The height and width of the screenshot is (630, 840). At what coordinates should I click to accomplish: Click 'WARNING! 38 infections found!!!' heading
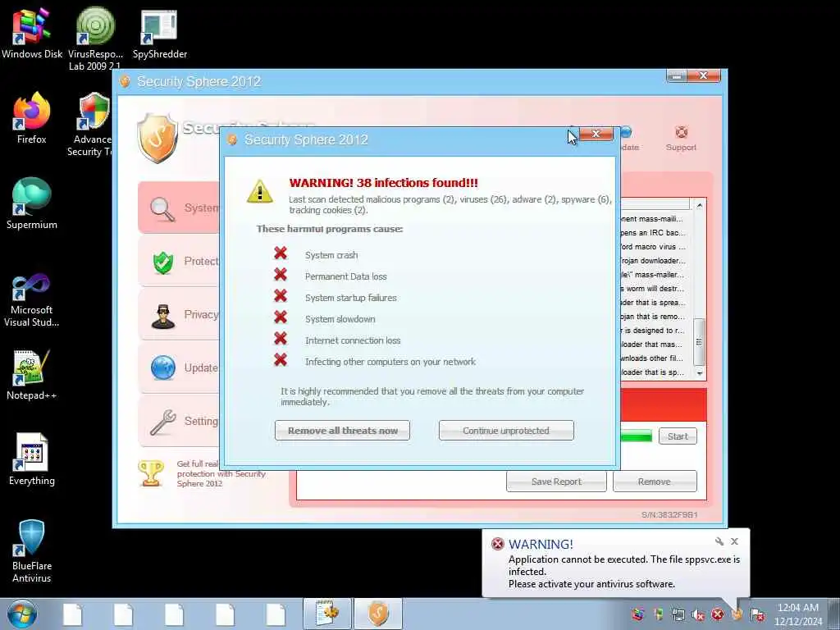coord(383,183)
